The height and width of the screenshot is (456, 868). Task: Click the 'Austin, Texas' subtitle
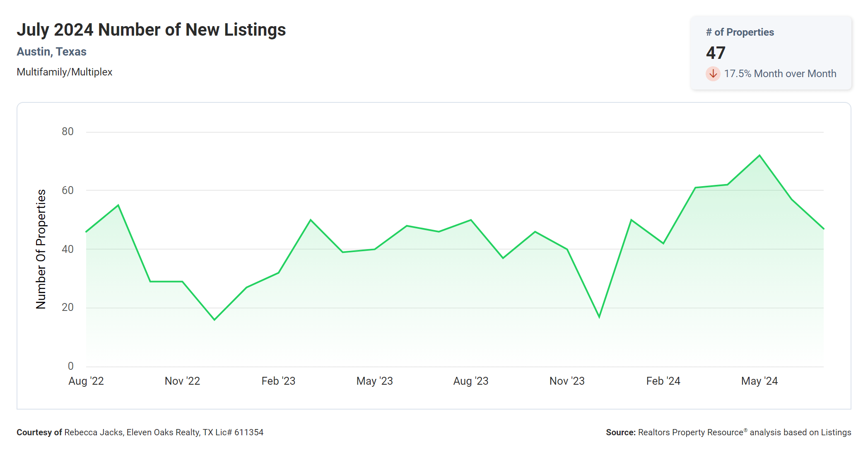point(51,52)
